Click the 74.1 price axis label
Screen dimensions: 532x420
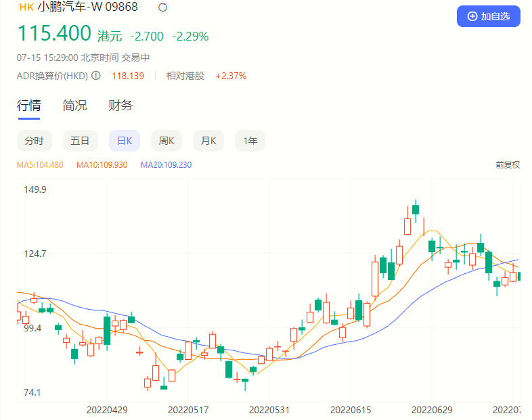click(x=32, y=392)
